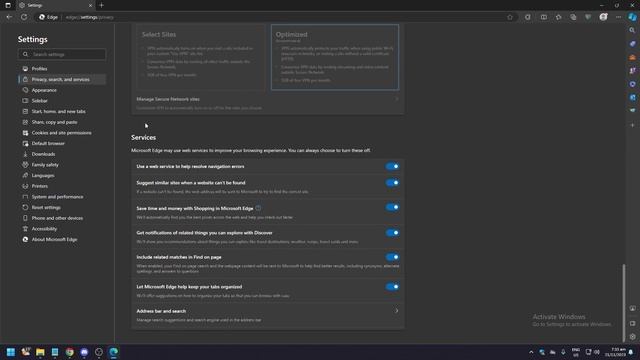
Task: Open the tab actions menu icon
Action: [x=8, y=5]
